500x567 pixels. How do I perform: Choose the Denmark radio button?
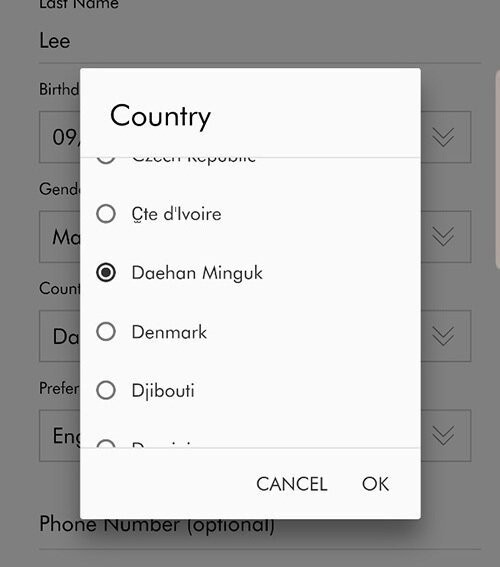click(x=106, y=332)
